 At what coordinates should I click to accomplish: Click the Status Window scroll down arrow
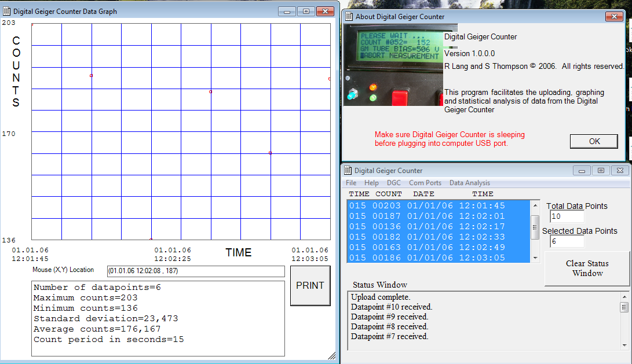click(x=624, y=345)
